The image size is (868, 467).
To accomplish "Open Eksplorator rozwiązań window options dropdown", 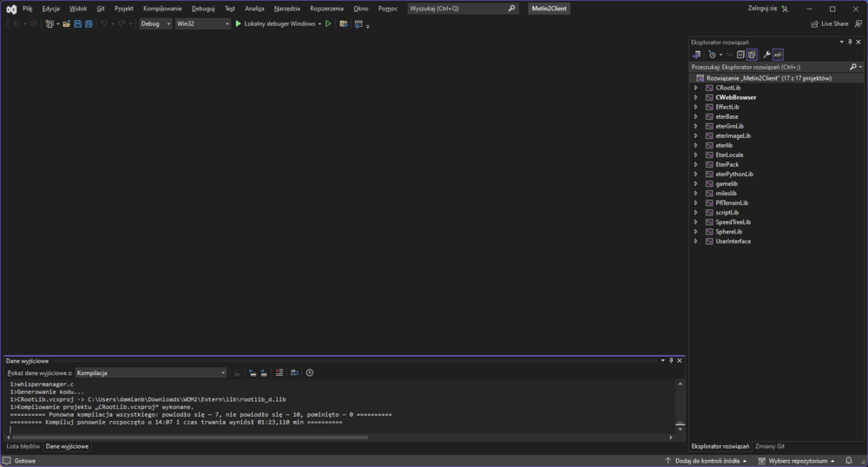I will click(x=841, y=42).
